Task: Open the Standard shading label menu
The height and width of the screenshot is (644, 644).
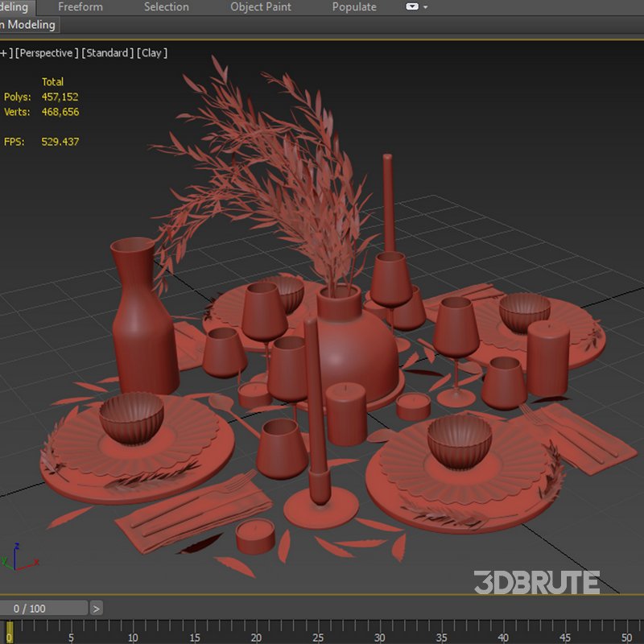Action: 107,52
